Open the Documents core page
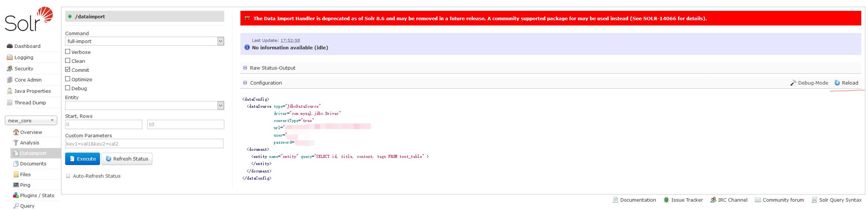The image size is (868, 211). coord(33,163)
